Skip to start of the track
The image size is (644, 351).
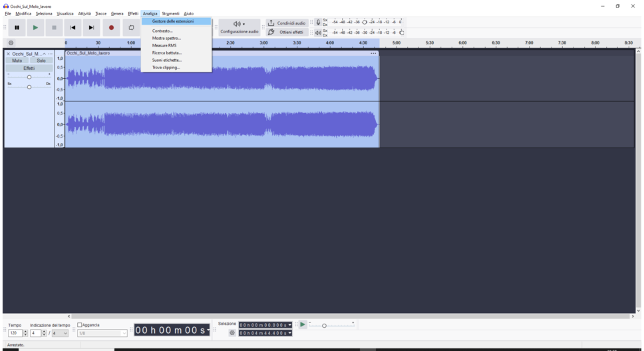[73, 27]
